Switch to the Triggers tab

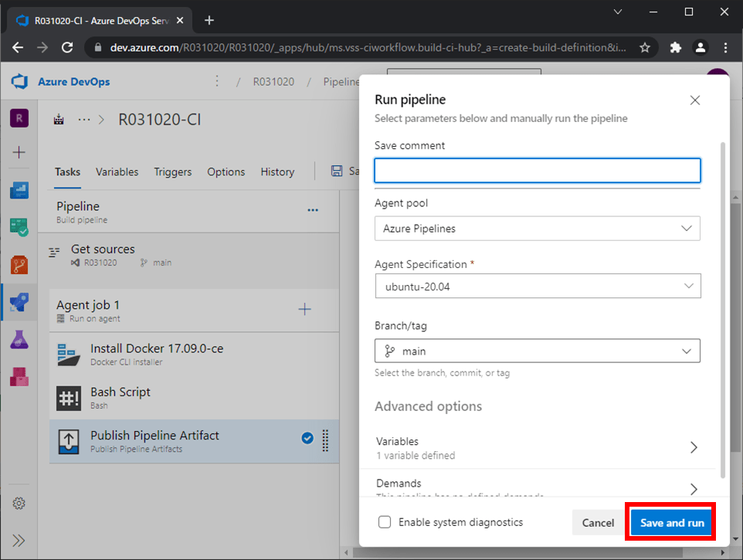tap(172, 172)
